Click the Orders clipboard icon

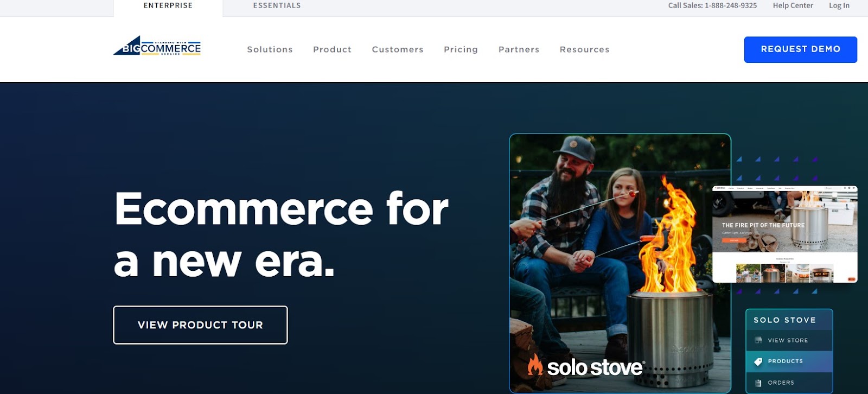point(758,383)
